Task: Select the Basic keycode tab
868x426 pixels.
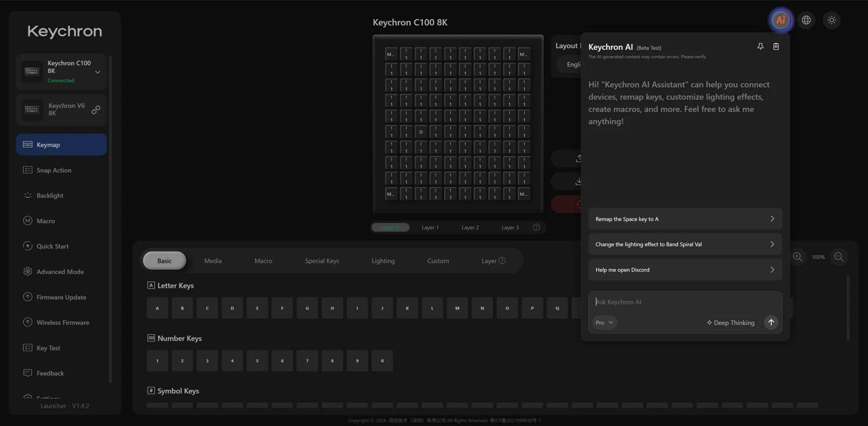Action: point(164,260)
